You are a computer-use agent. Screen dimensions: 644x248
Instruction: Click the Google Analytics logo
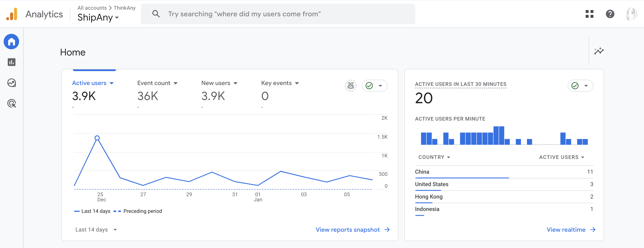12,14
